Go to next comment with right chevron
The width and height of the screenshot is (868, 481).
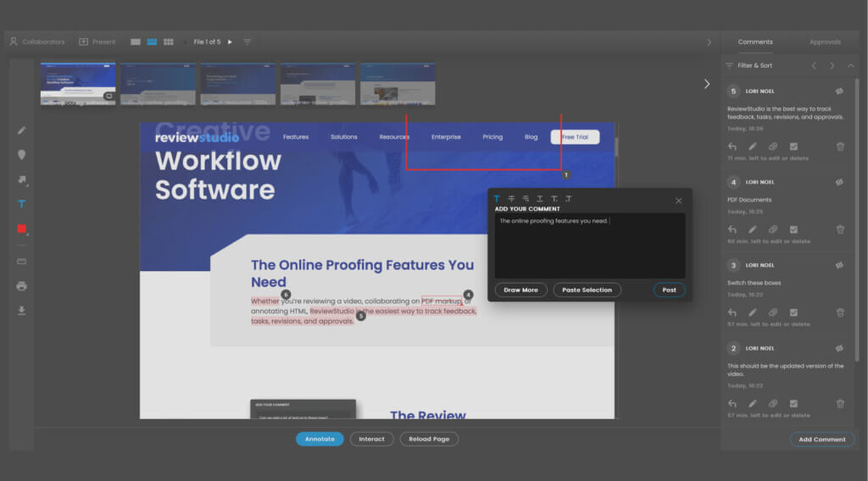832,66
